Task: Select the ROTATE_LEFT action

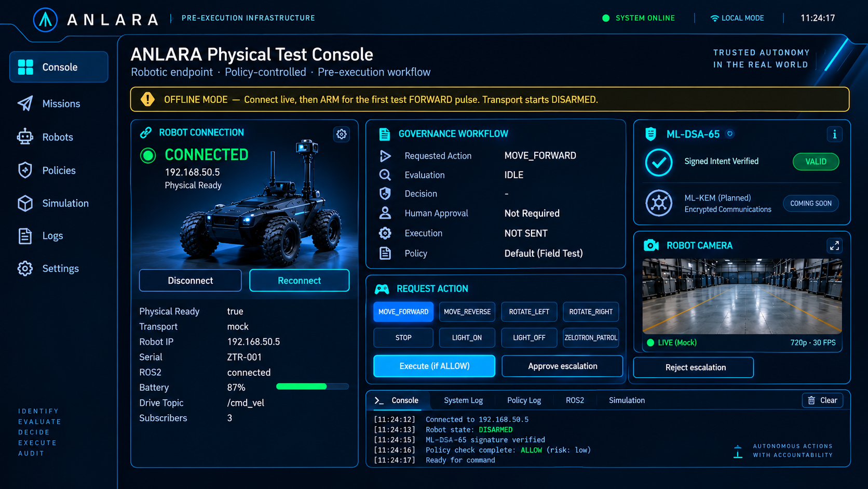Action: pos(529,312)
